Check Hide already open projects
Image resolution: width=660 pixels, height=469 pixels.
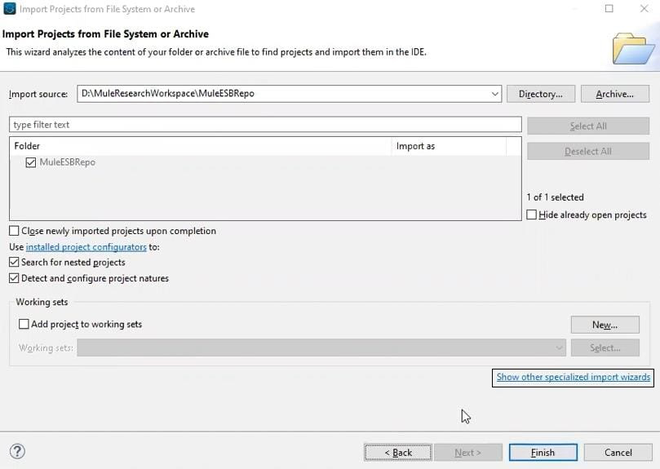click(532, 215)
